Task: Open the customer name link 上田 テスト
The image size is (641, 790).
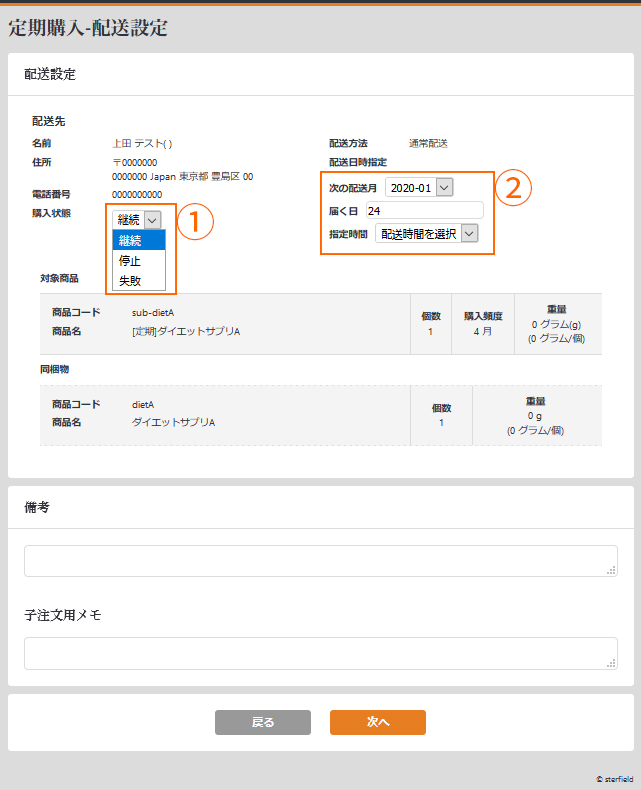Action: [142, 144]
